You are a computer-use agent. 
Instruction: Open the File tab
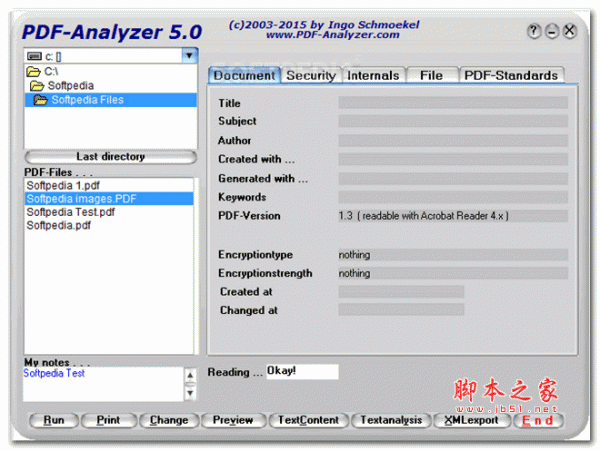(432, 75)
